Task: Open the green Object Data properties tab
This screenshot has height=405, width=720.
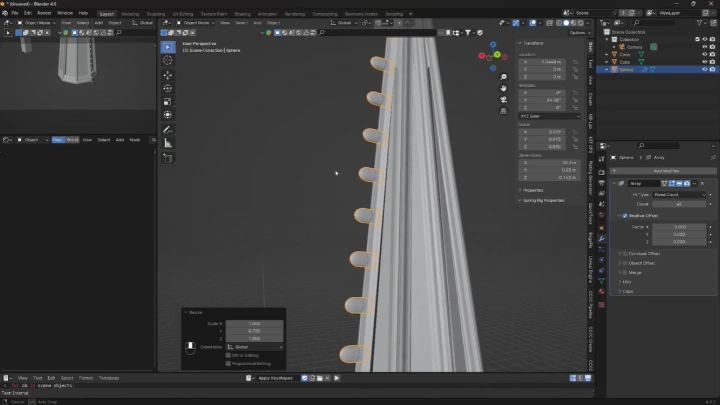Action: pos(602,281)
